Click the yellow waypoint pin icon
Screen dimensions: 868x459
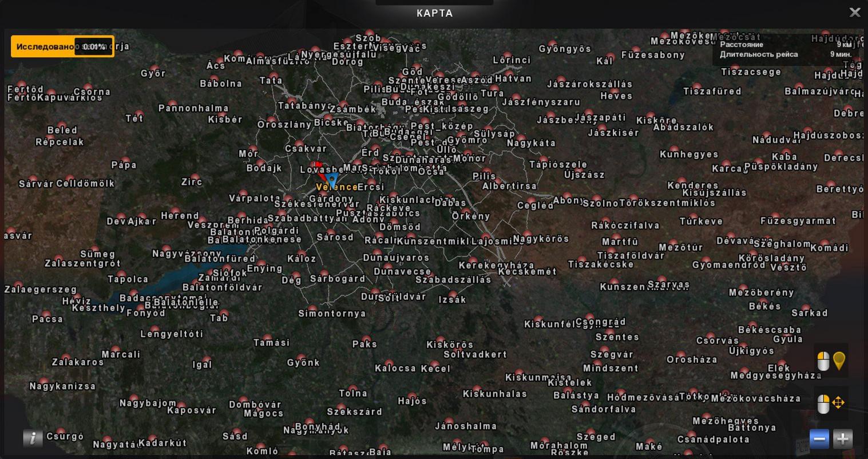[839, 361]
